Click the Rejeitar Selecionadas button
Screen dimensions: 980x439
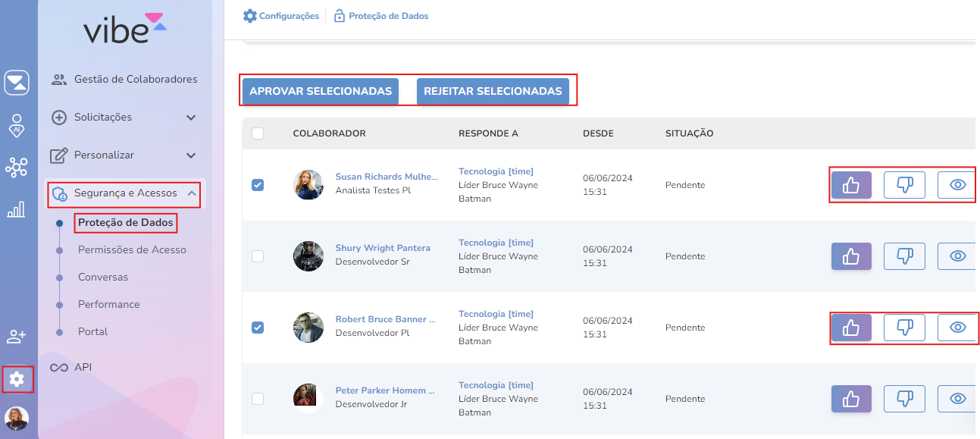(x=493, y=91)
